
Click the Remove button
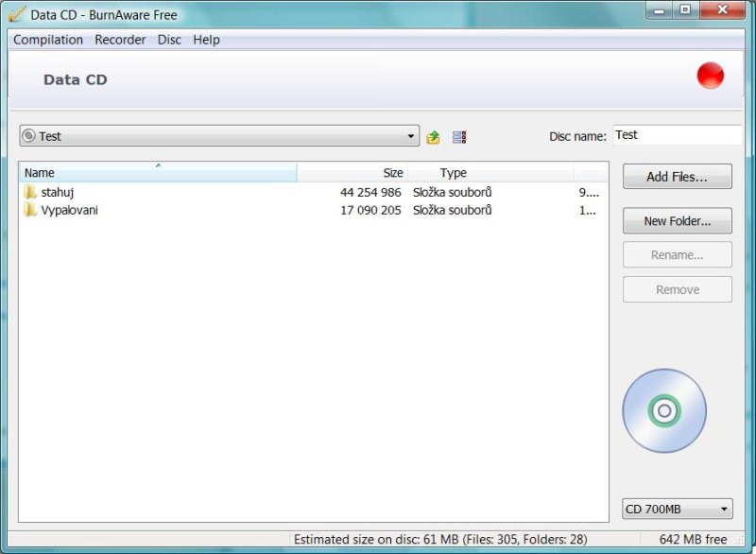tap(678, 289)
